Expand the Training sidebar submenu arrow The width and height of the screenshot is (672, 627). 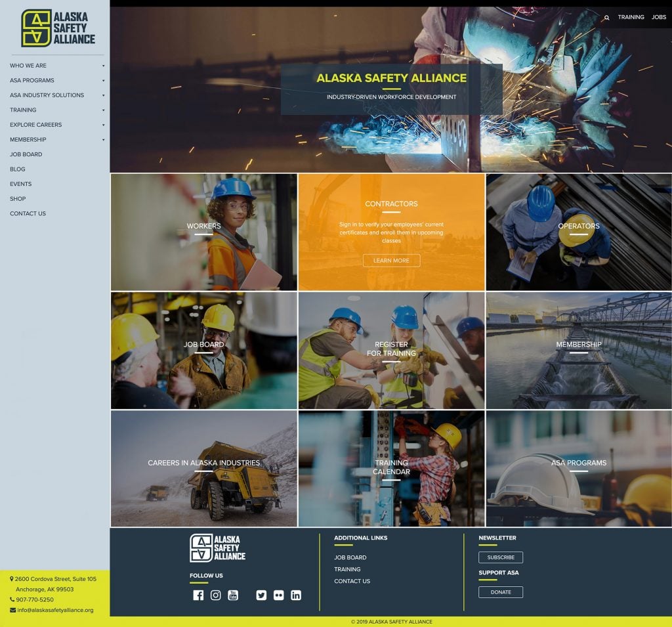pos(103,110)
